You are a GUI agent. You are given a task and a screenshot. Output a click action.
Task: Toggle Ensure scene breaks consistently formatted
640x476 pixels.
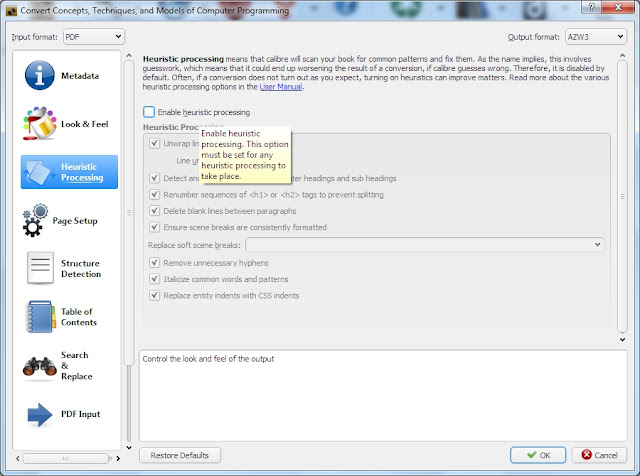click(154, 227)
